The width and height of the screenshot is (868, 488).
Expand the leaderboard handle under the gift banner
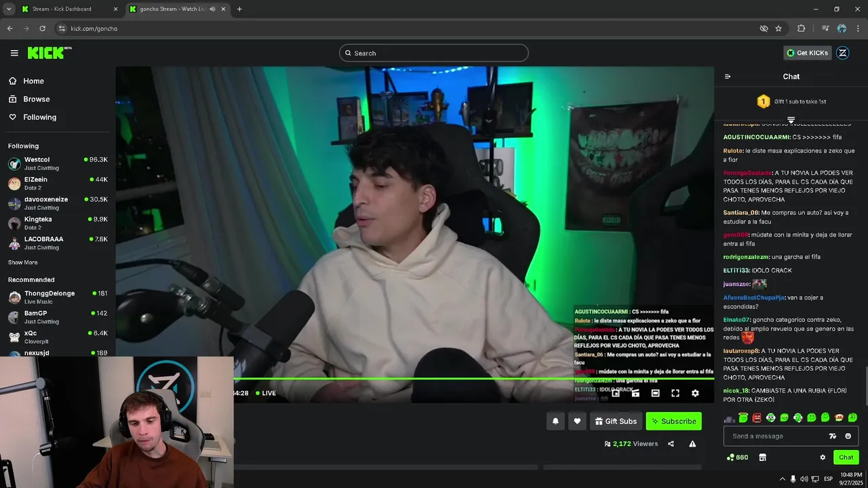coord(791,120)
